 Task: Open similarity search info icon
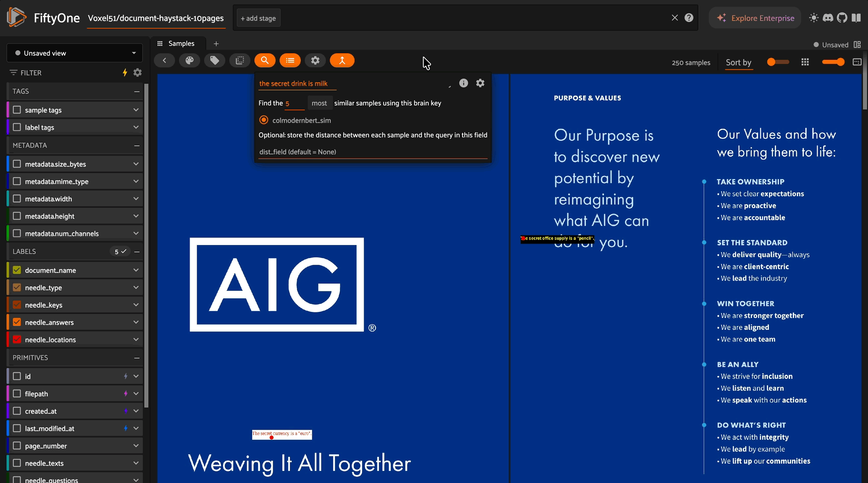[464, 83]
